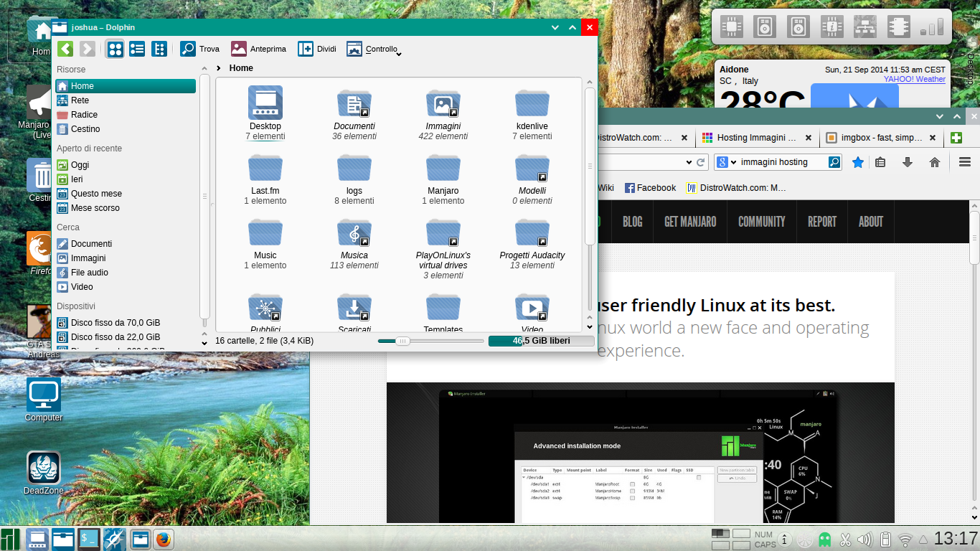Open Manjaro application launcher in taskbar
Screen dimensions: 980x551
coord(10,539)
